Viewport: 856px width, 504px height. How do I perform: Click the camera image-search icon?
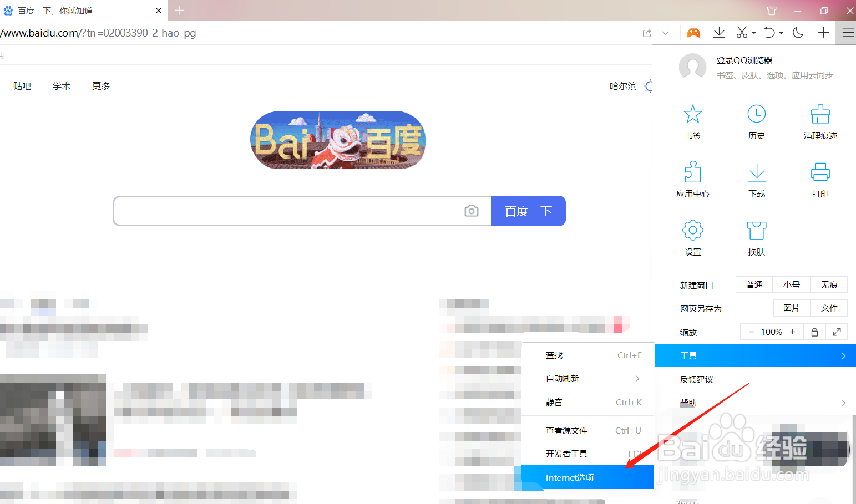point(472,211)
